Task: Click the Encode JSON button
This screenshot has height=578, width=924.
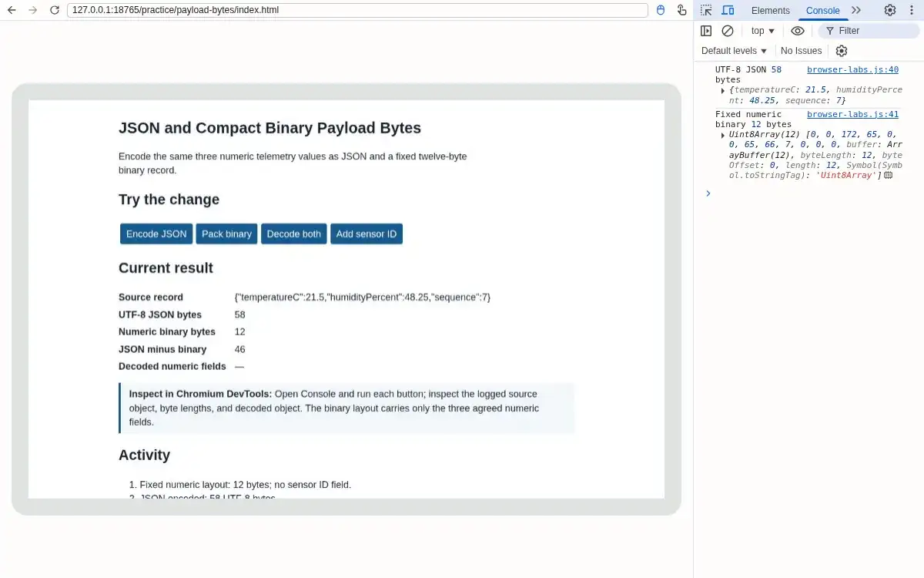Action: point(156,234)
